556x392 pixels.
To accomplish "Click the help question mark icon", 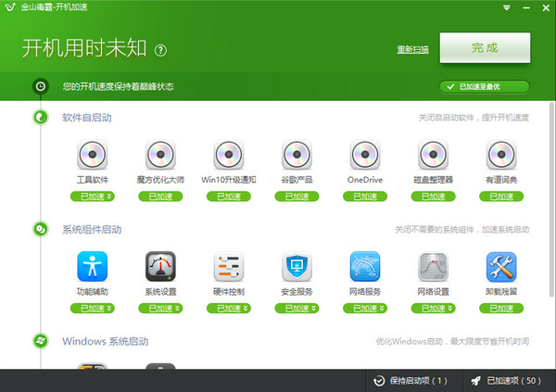I will pos(160,50).
